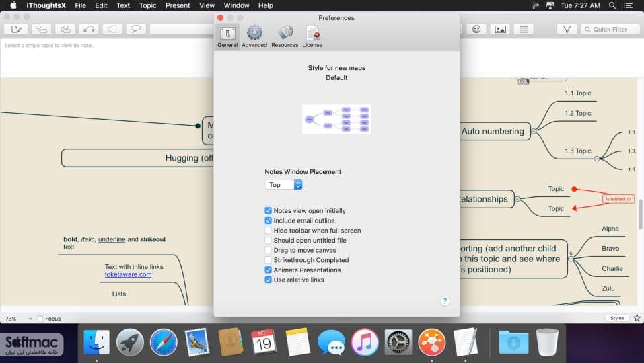Collapse the Auto numbering topic branch
The image size is (644, 363).
(534, 131)
